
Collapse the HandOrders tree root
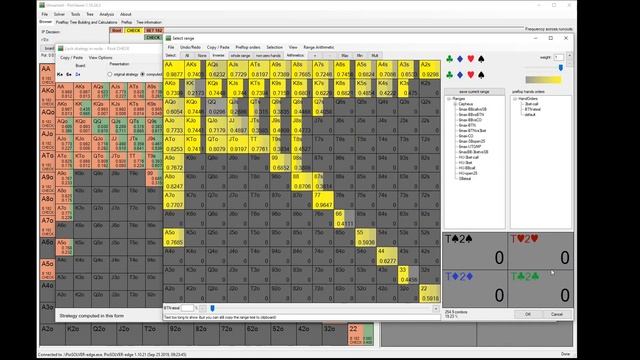tap(515, 99)
